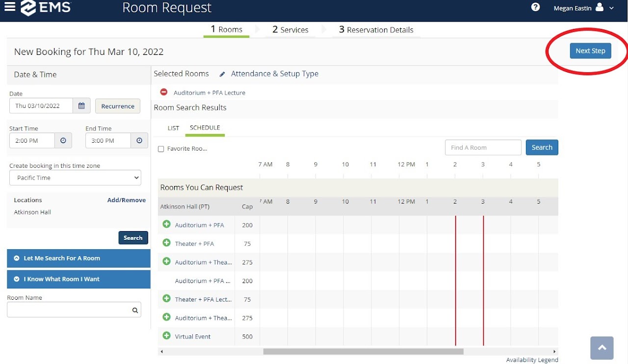
Task: Open the Availability Legend link
Action: 532,360
